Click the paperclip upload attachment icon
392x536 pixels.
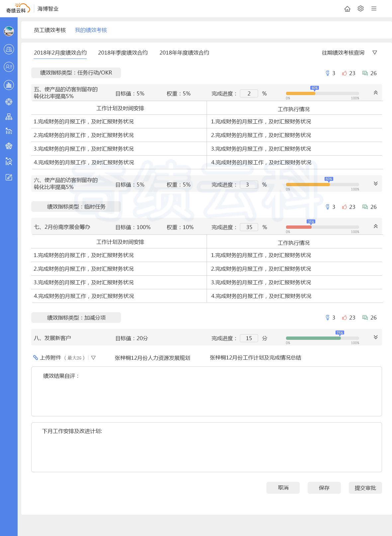point(36,358)
